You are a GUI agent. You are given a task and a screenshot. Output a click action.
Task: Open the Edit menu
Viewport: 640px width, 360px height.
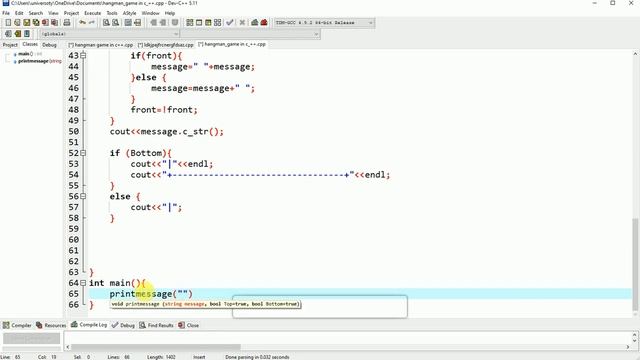point(19,13)
